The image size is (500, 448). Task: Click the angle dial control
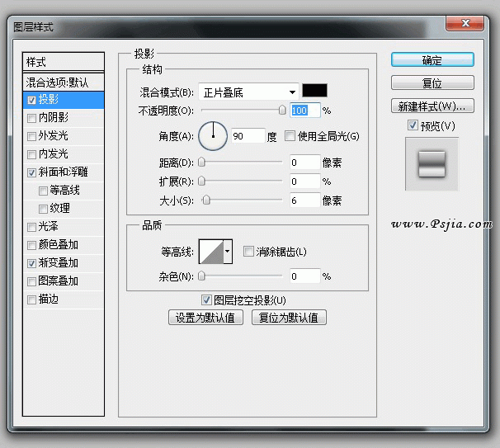[213, 136]
